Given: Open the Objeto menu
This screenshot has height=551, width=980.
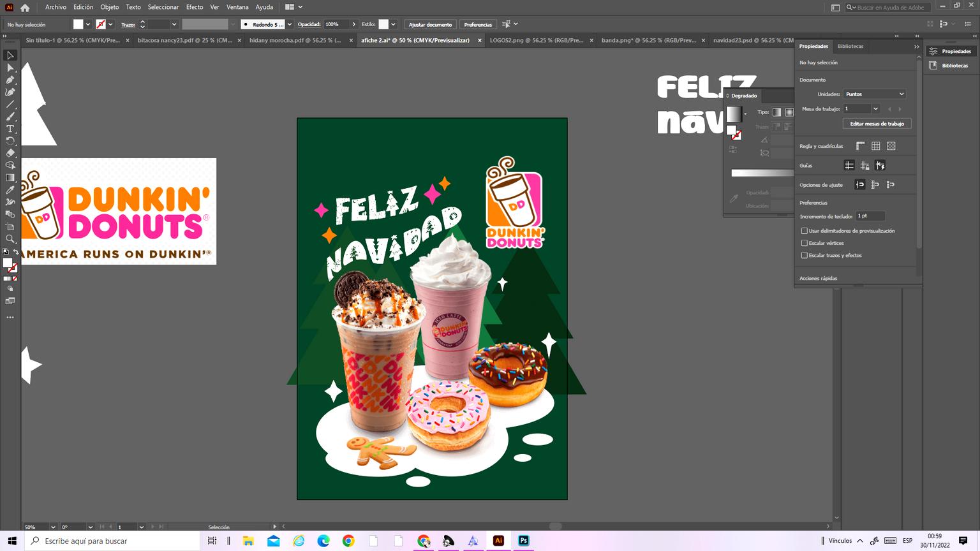Looking at the screenshot, I should point(110,7).
